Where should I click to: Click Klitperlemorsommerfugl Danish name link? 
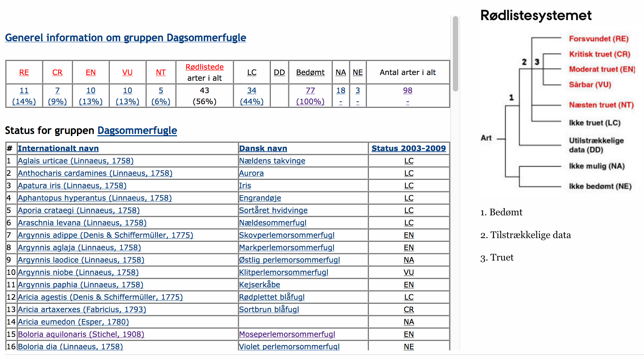tap(284, 272)
